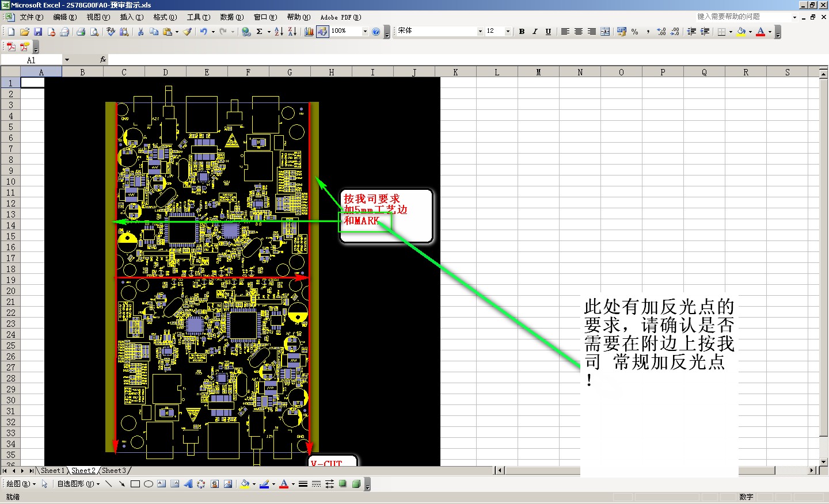Merge and center cells

[605, 32]
